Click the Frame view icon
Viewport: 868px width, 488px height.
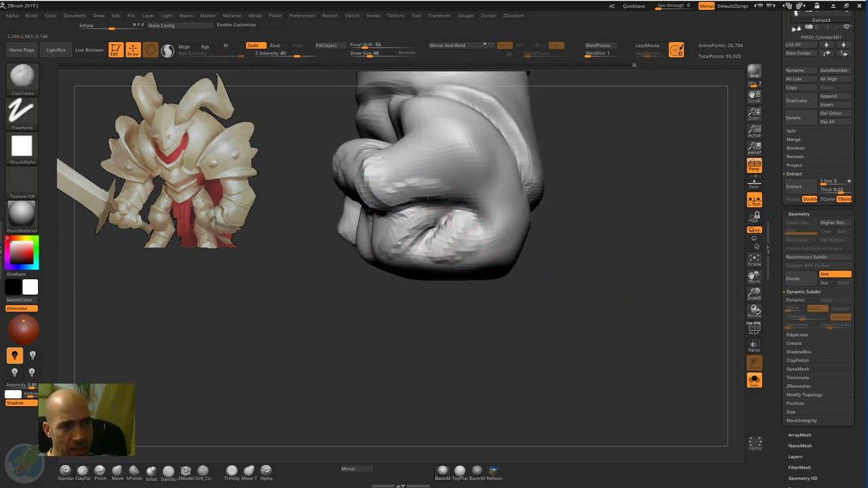754,260
